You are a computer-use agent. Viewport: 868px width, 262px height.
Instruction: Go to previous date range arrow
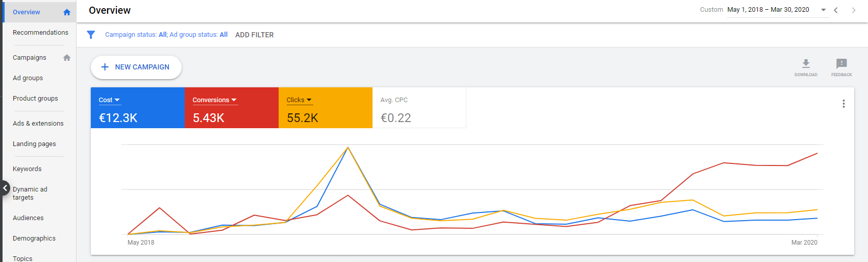(x=836, y=10)
